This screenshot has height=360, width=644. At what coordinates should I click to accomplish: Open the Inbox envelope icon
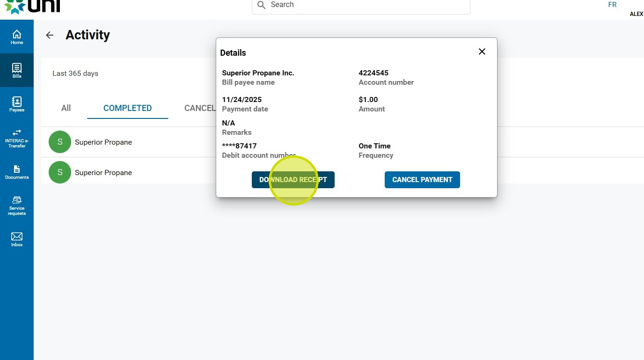(17, 239)
